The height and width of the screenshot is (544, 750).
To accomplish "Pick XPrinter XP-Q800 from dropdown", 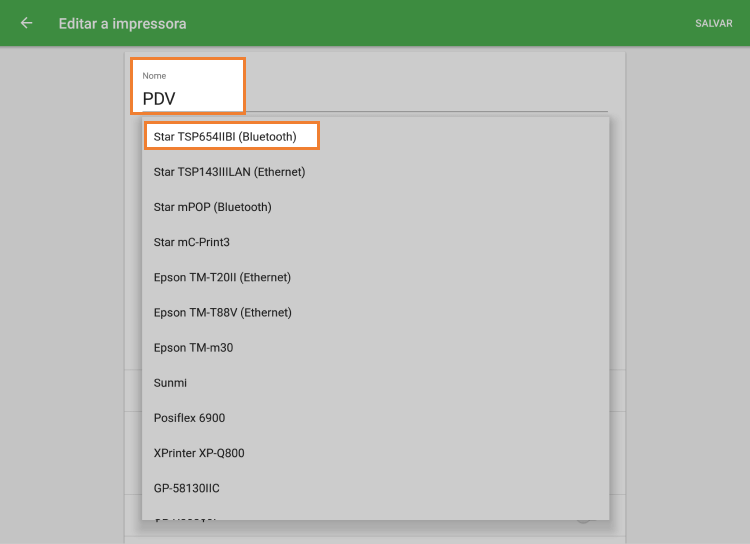I will tap(199, 453).
